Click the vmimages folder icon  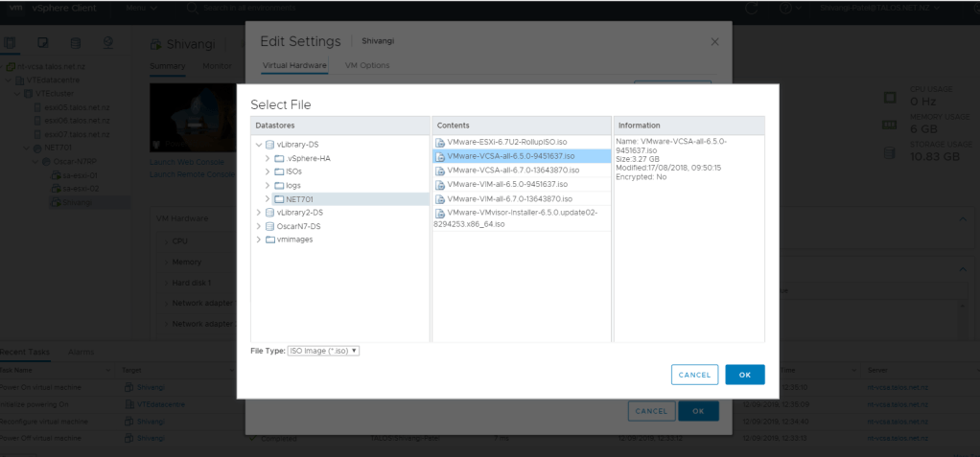click(269, 240)
